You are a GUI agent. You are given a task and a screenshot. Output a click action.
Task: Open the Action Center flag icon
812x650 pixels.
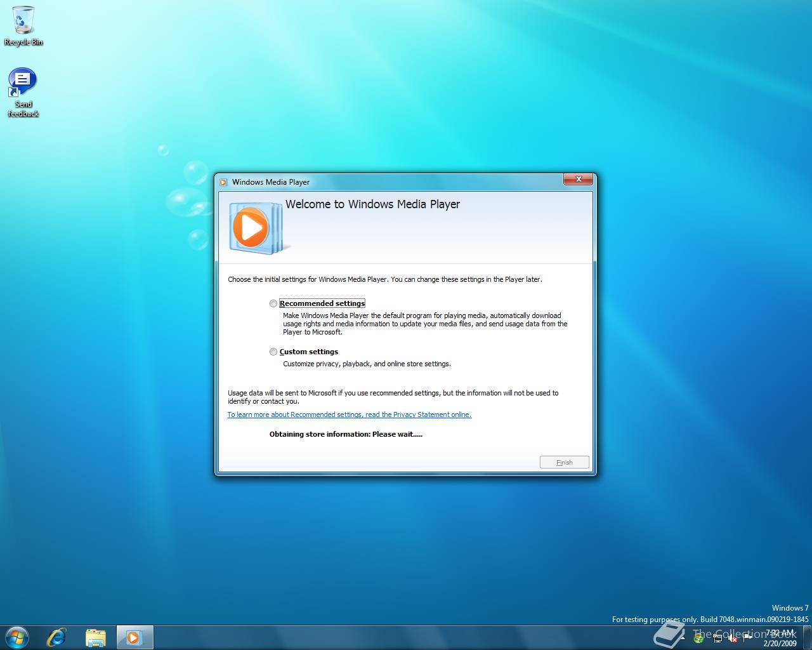[748, 638]
